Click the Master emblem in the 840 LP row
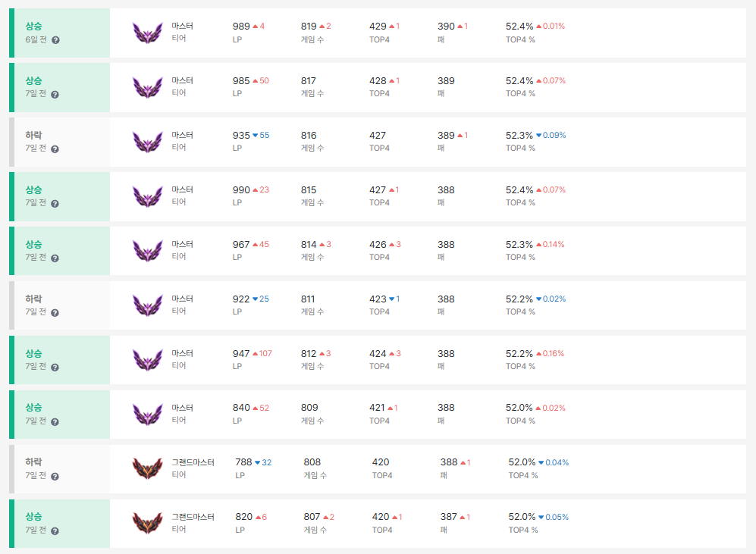756x554 pixels. tap(147, 415)
